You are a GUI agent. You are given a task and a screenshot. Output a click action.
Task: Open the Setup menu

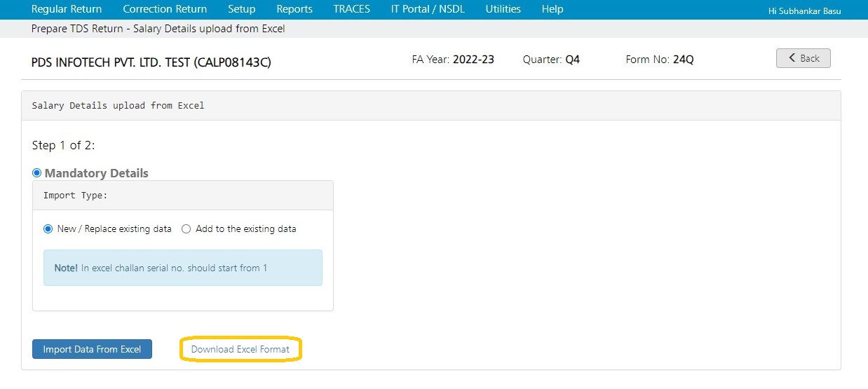tap(242, 9)
